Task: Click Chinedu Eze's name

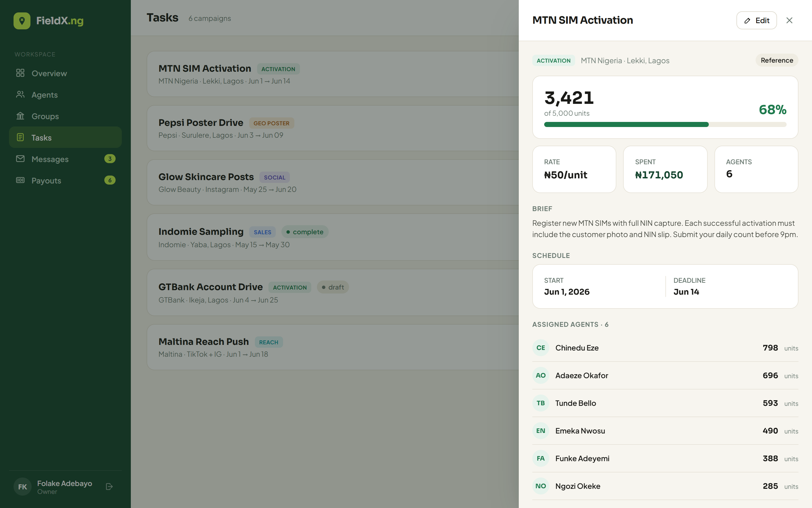Action: click(x=577, y=348)
